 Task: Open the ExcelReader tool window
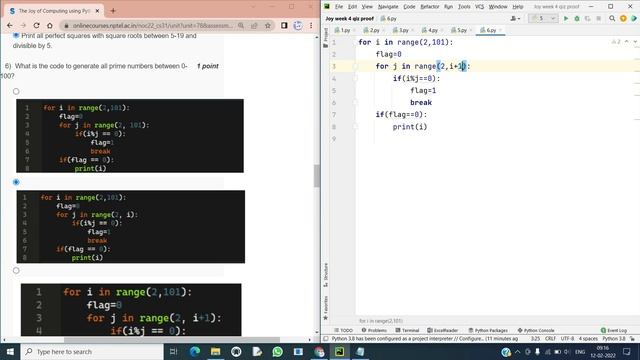(442, 330)
